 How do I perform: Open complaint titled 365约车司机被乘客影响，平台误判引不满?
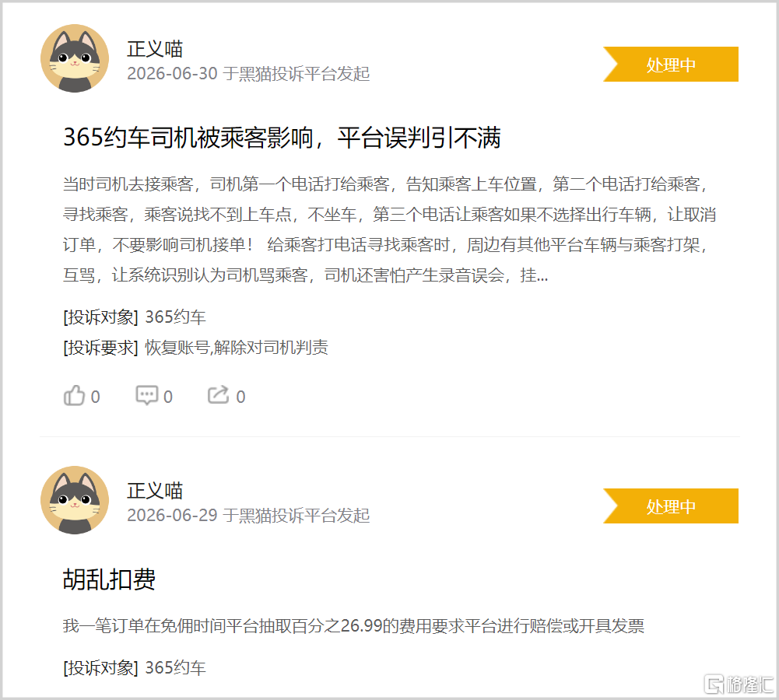282,138
